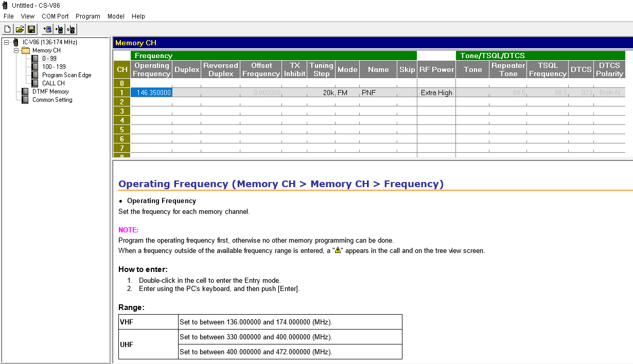Open Program Scan Edge in the tree

coord(67,75)
